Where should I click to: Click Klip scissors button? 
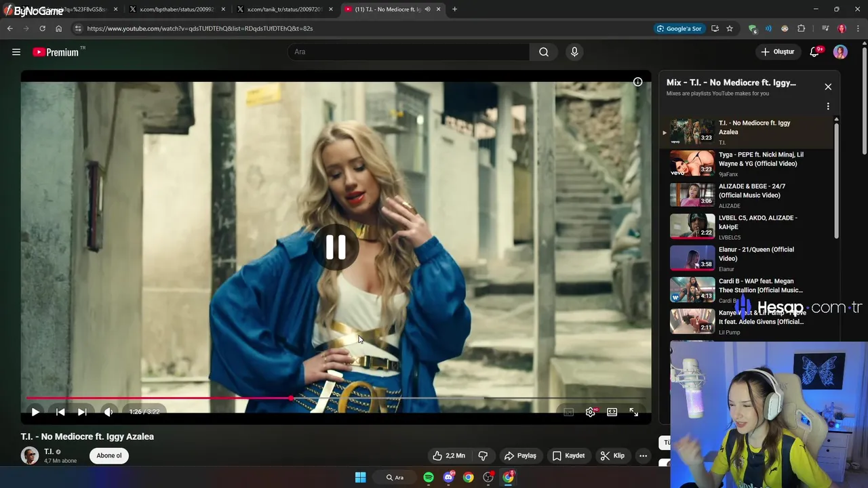[x=612, y=455]
